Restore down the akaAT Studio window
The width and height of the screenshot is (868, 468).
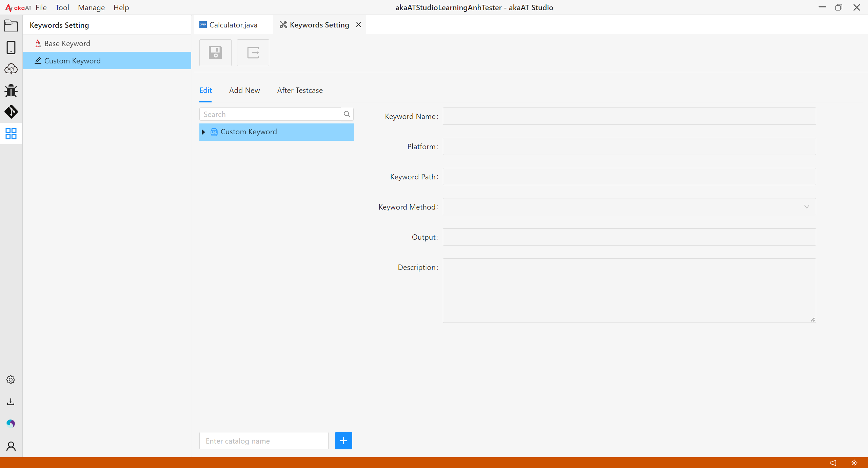[839, 7]
